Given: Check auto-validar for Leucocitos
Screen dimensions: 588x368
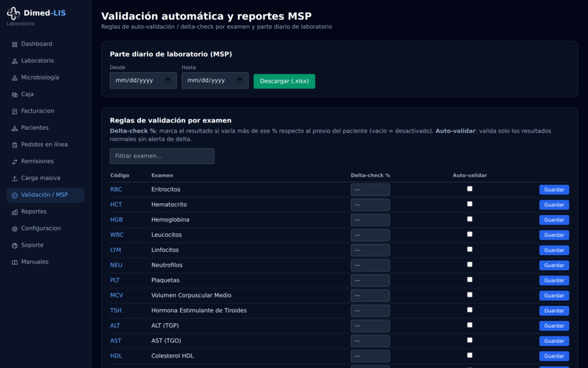Looking at the screenshot, I should [x=470, y=235].
